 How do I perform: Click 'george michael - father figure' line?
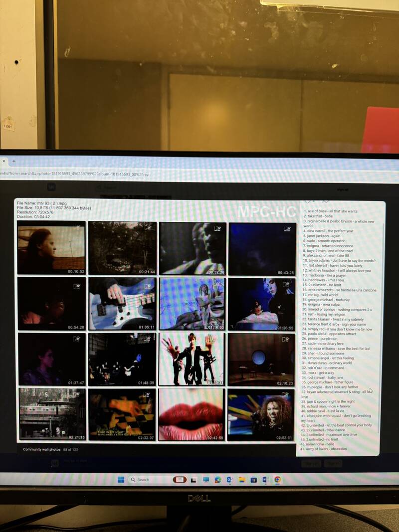point(327,382)
